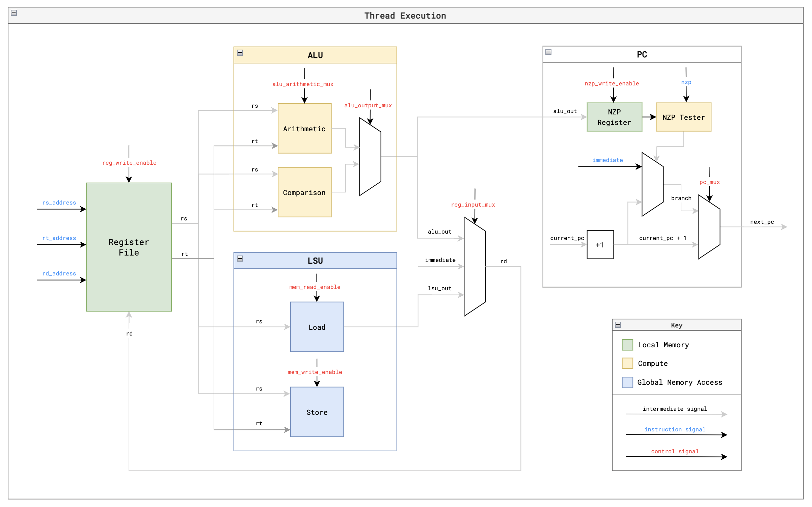Click the Global Memory Access blue swatch
812x507 pixels.
pyautogui.click(x=627, y=382)
